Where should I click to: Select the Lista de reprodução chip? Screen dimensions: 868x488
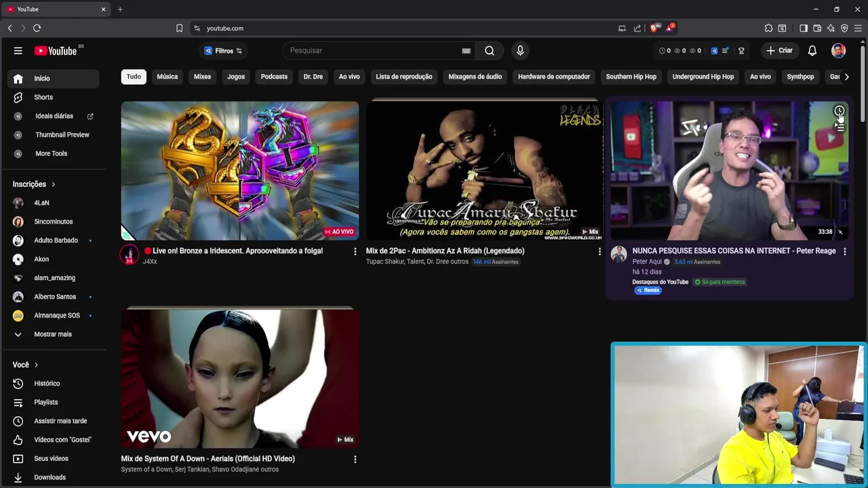403,77
